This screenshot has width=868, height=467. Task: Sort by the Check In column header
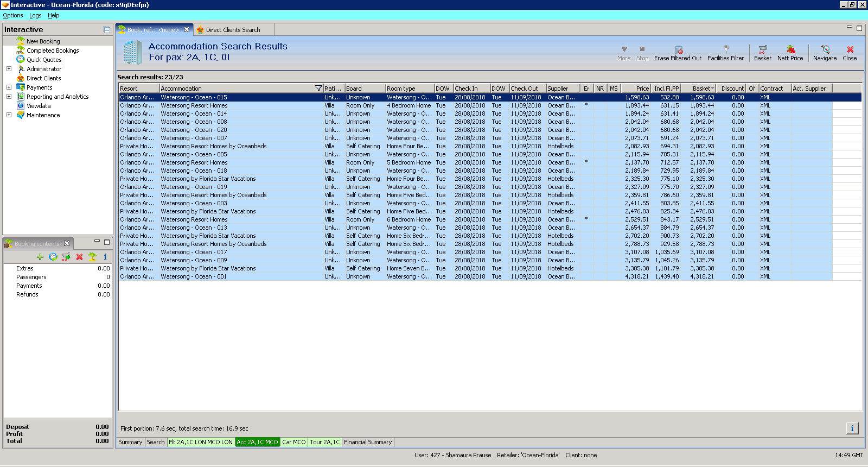[x=471, y=89]
